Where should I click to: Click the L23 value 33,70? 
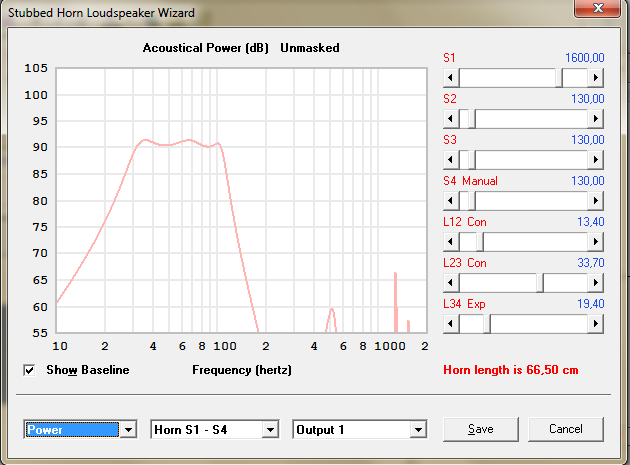tap(591, 263)
